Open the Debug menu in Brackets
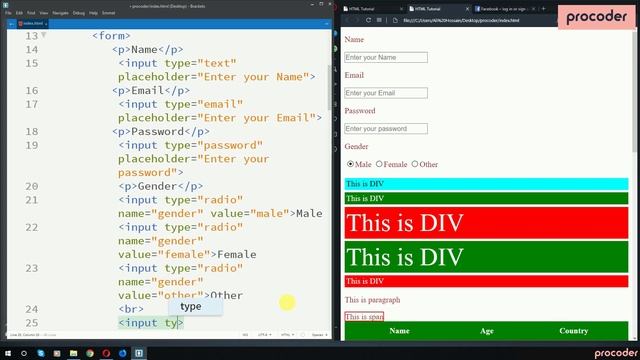This screenshot has height=360, width=640. click(x=79, y=13)
